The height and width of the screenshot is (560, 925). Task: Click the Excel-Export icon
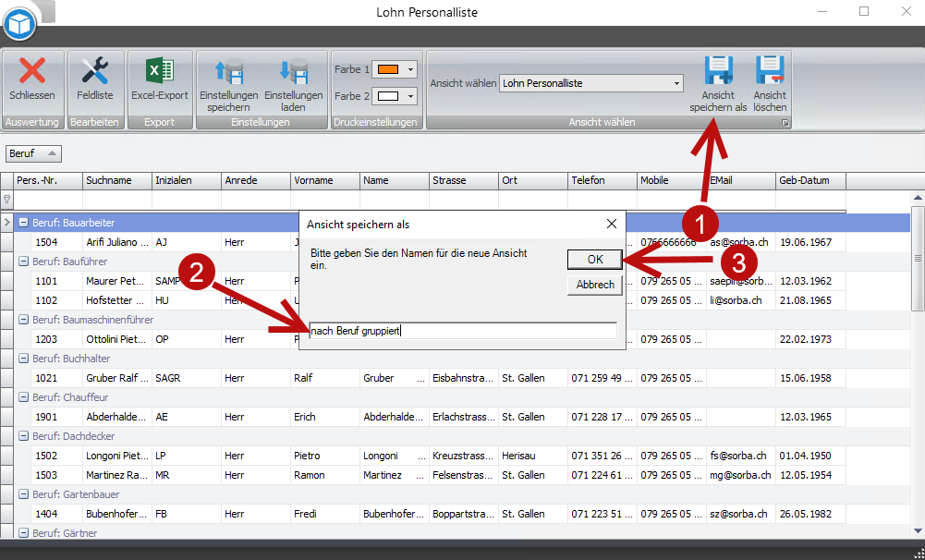click(159, 71)
